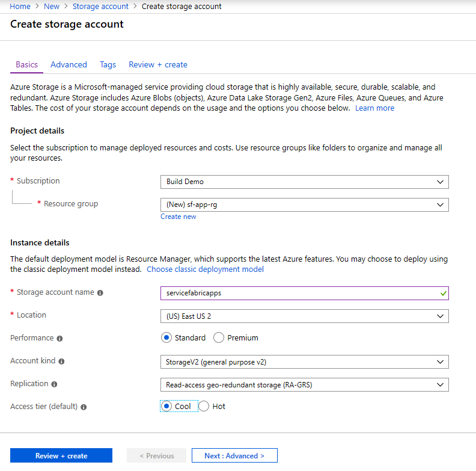
Task: Expand the Replication dropdown
Action: click(x=304, y=384)
